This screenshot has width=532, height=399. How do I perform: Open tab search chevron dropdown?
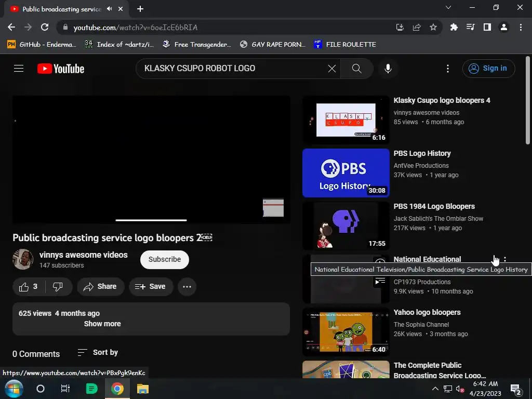(448, 7)
